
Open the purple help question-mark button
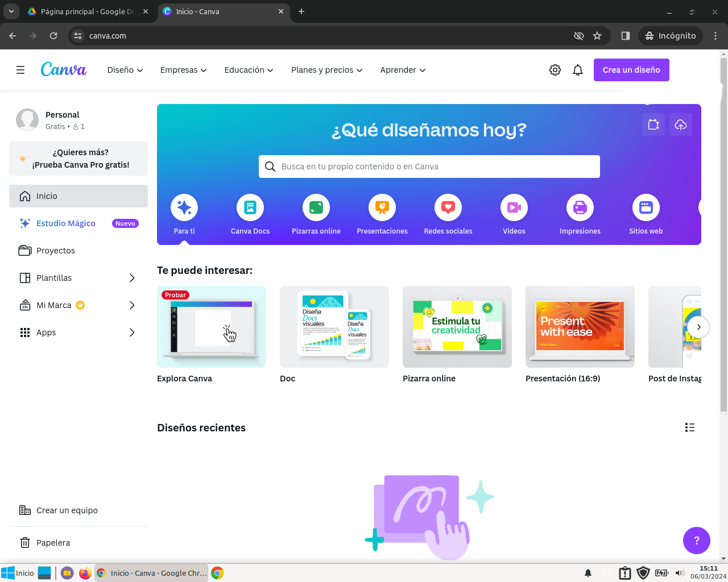pyautogui.click(x=697, y=541)
